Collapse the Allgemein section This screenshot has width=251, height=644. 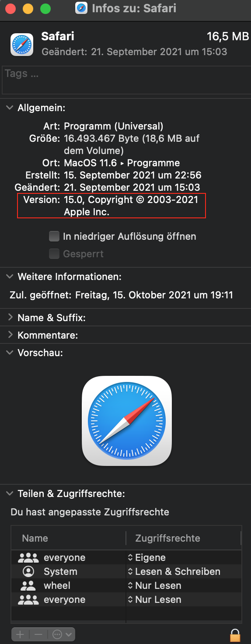click(10, 108)
